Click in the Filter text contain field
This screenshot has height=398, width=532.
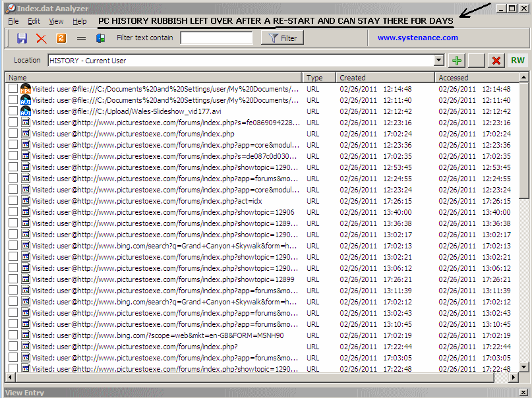tap(216, 38)
